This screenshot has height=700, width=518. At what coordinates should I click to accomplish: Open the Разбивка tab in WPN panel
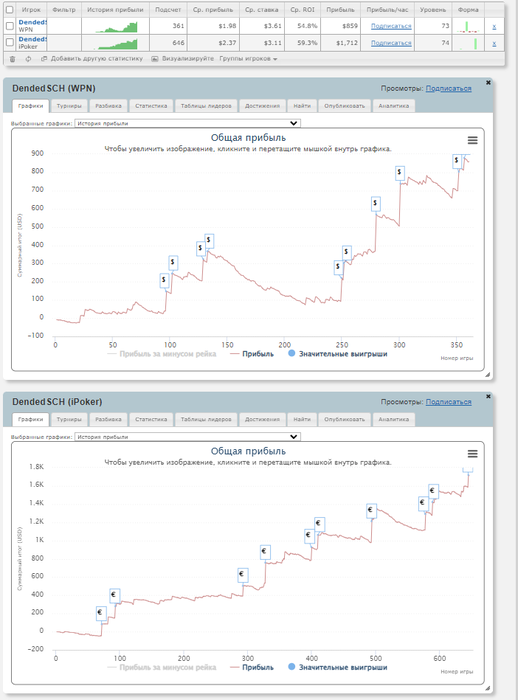109,106
